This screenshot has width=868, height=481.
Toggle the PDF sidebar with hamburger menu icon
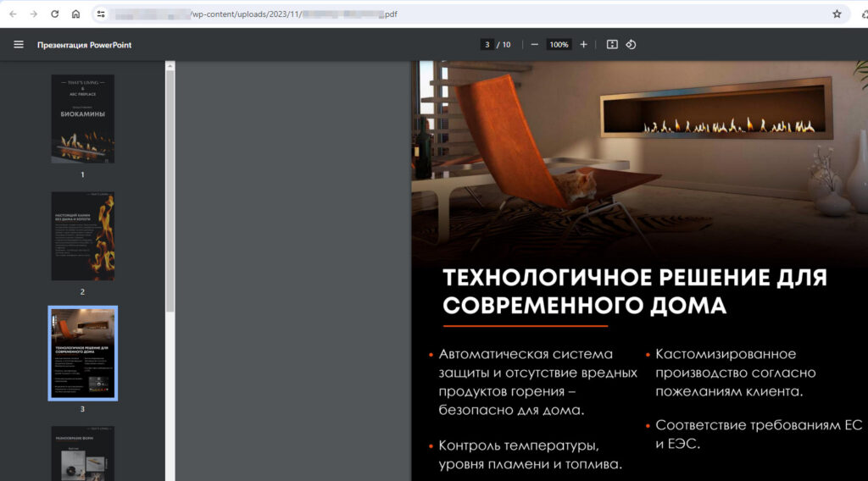point(19,45)
